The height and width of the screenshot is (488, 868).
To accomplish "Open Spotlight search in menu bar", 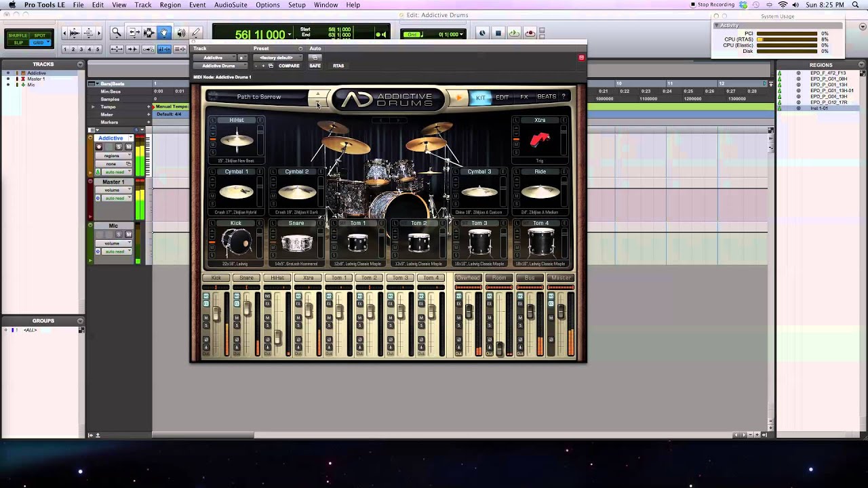I will 856,5.
